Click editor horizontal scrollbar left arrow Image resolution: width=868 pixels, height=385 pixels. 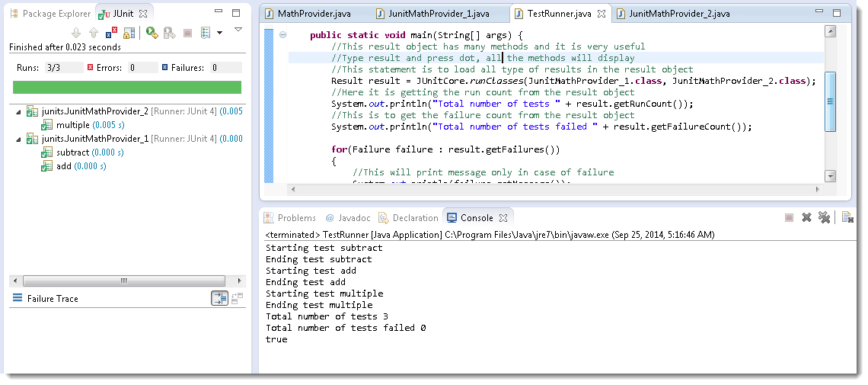click(x=293, y=189)
